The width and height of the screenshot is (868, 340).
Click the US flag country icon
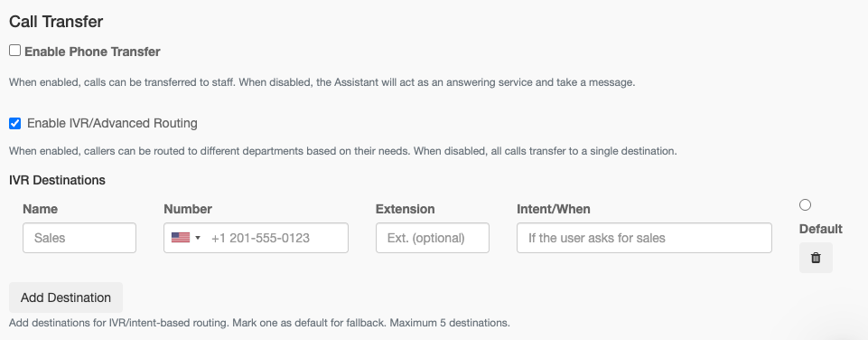point(181,238)
